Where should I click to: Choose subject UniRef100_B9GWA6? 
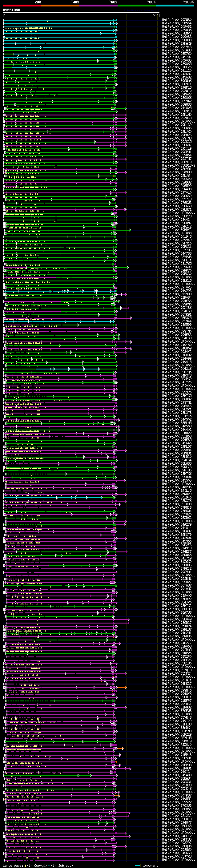tap(177, 81)
